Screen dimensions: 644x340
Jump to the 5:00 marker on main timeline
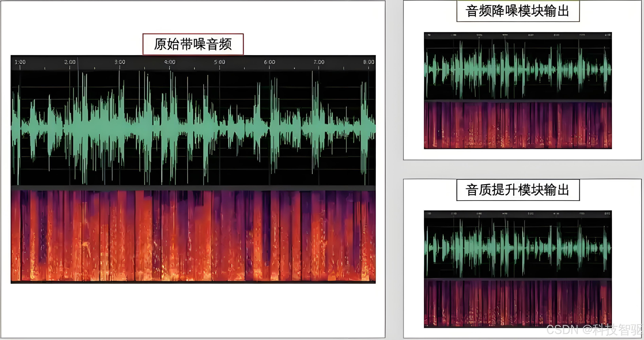click(x=219, y=62)
